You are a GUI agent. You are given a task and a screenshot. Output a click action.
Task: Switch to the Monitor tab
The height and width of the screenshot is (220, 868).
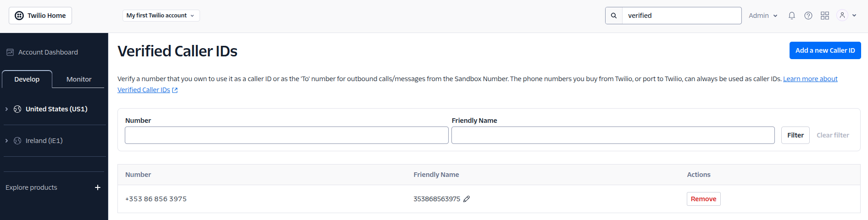point(79,79)
